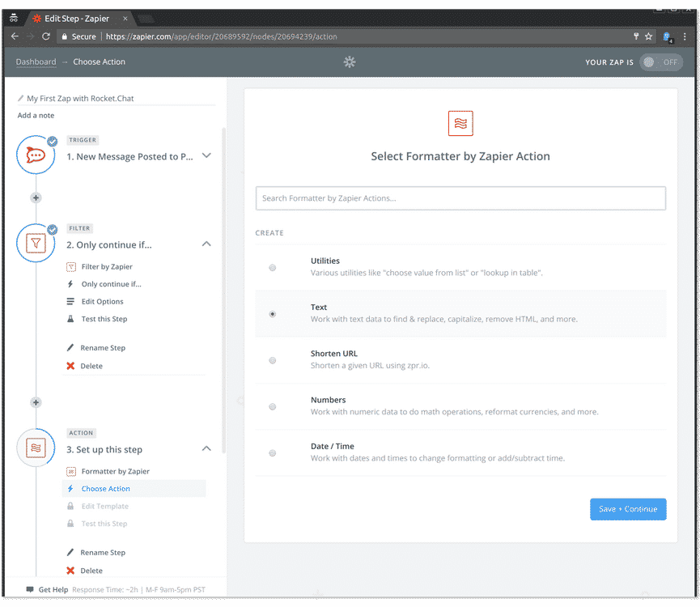Click the red X under Filter step

tap(70, 366)
